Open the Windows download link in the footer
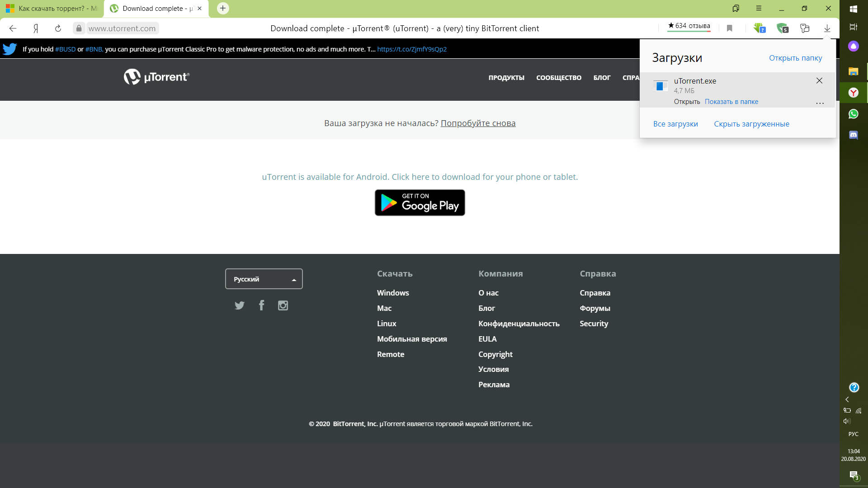This screenshot has width=868, height=488. 393,293
